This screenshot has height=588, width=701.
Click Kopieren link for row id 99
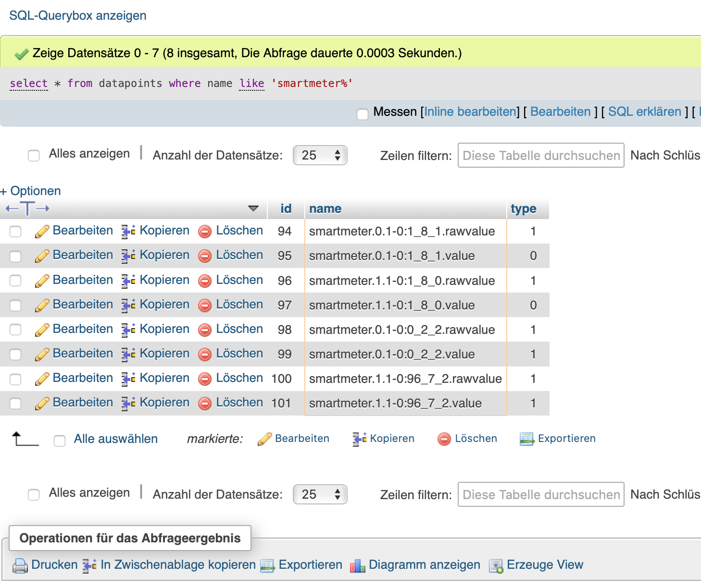pos(164,354)
